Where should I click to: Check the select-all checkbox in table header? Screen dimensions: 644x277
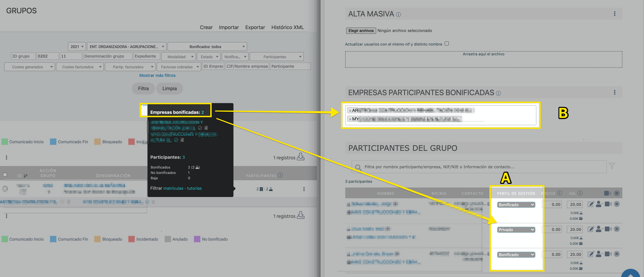pyautogui.click(x=5, y=175)
